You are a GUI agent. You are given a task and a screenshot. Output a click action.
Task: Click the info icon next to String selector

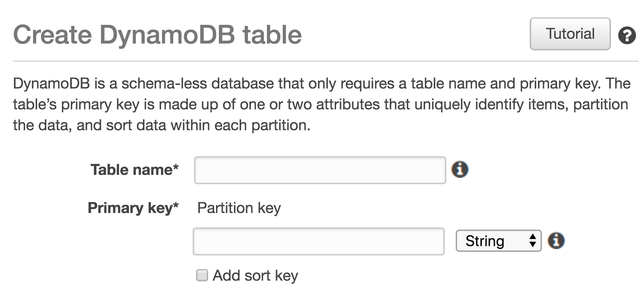556,240
